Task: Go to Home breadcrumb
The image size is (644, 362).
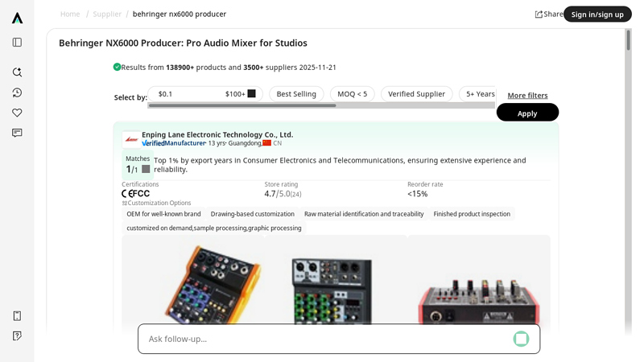Action: [70, 14]
